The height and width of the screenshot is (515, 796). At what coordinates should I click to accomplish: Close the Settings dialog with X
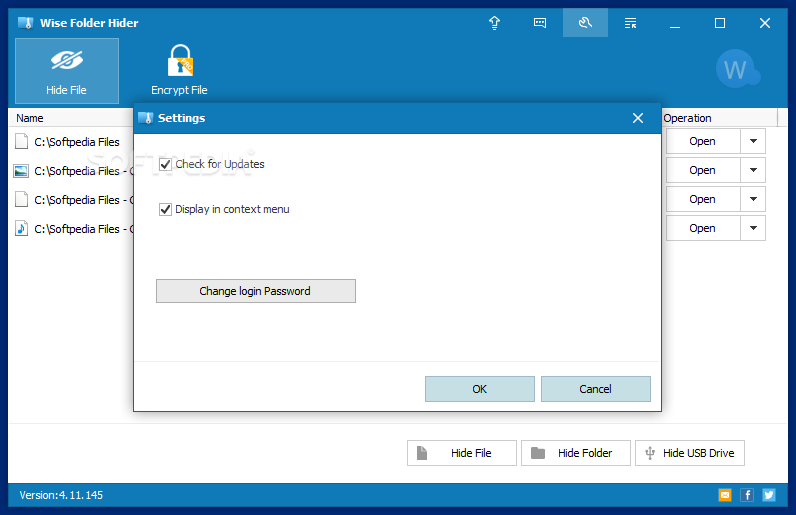pos(638,118)
